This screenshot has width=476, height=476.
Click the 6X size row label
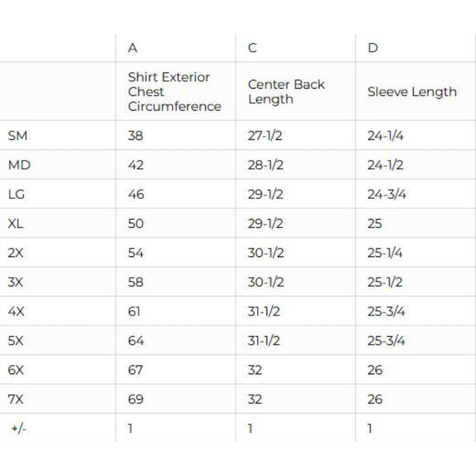pyautogui.click(x=16, y=370)
